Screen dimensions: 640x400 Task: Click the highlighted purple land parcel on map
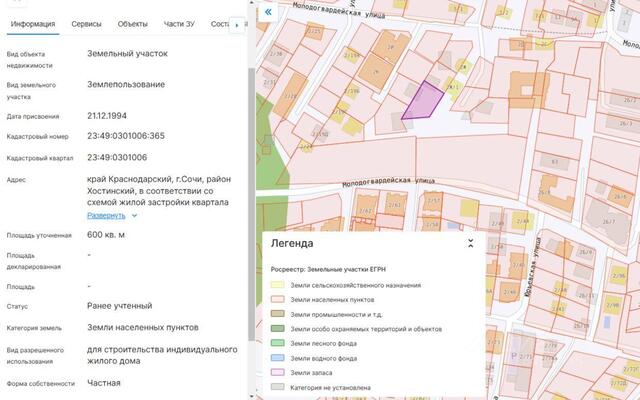click(424, 101)
